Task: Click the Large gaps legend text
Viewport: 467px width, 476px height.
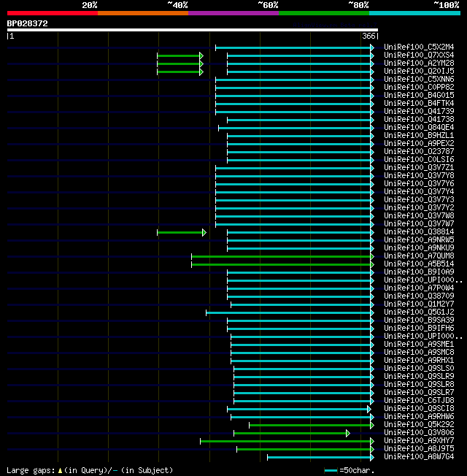Action: [31, 470]
